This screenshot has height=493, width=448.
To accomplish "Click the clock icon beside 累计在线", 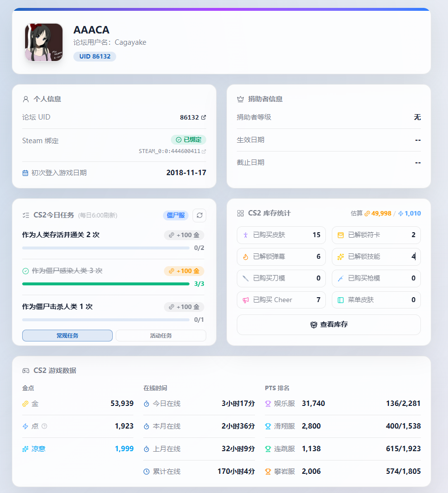I will tap(146, 472).
